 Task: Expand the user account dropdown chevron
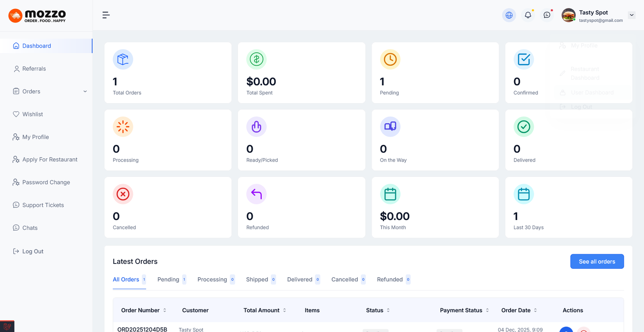click(632, 15)
